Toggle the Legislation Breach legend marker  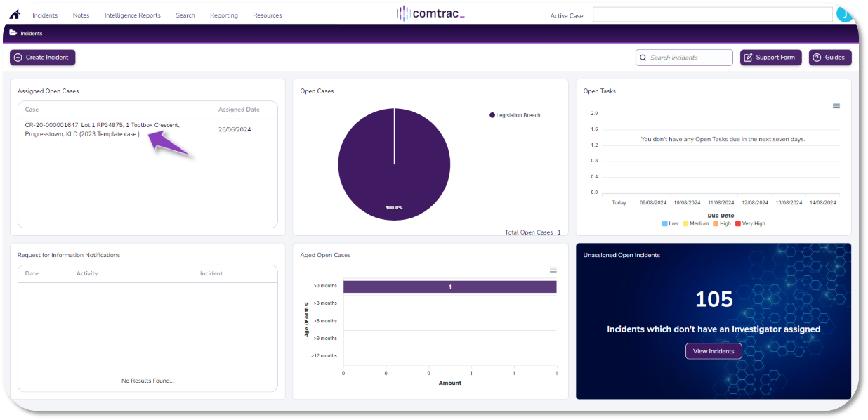click(x=492, y=115)
